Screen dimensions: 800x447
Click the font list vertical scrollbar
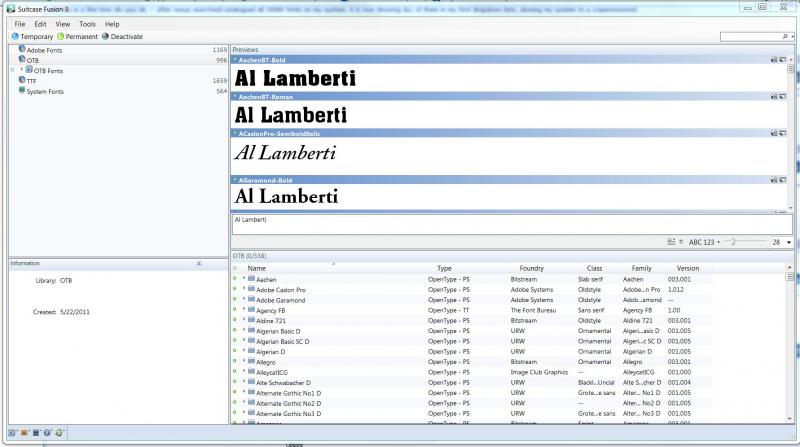coord(789,343)
